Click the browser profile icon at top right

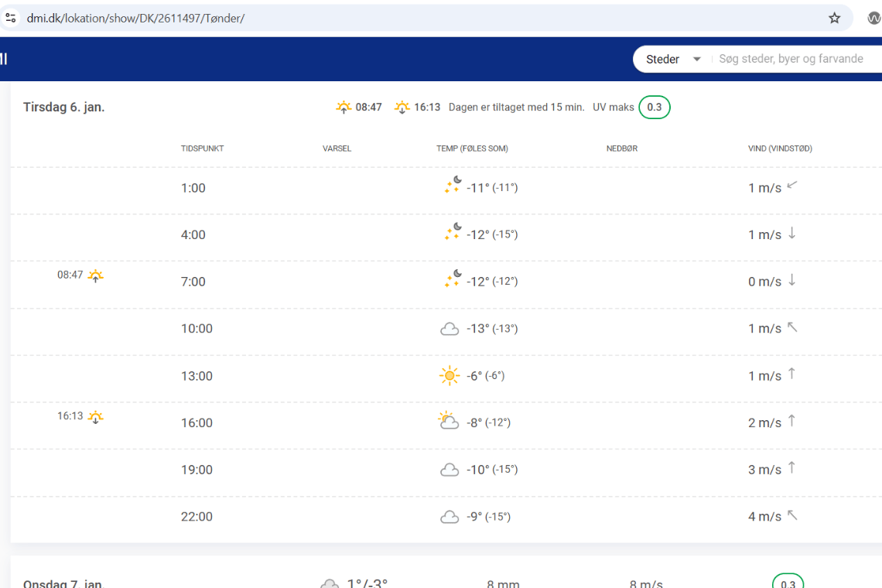(x=873, y=18)
